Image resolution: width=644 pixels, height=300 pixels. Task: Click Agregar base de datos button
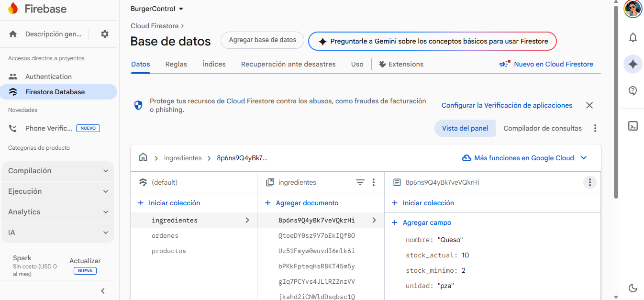(262, 40)
